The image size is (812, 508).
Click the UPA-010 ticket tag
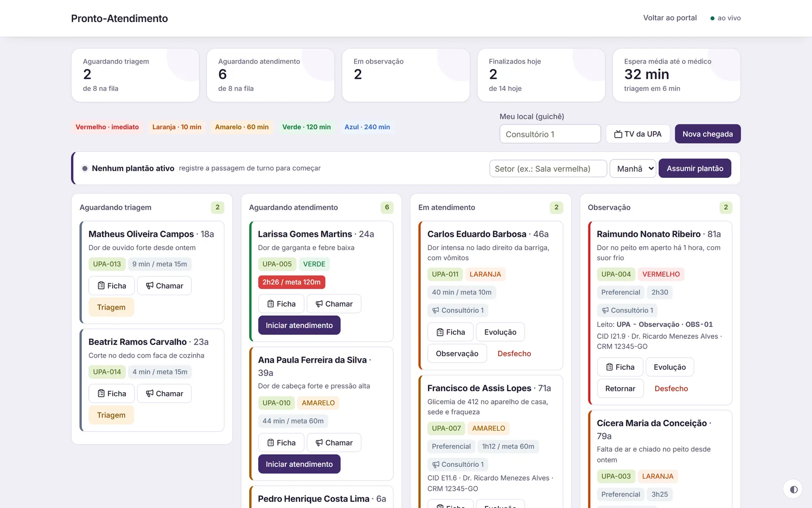tap(277, 403)
